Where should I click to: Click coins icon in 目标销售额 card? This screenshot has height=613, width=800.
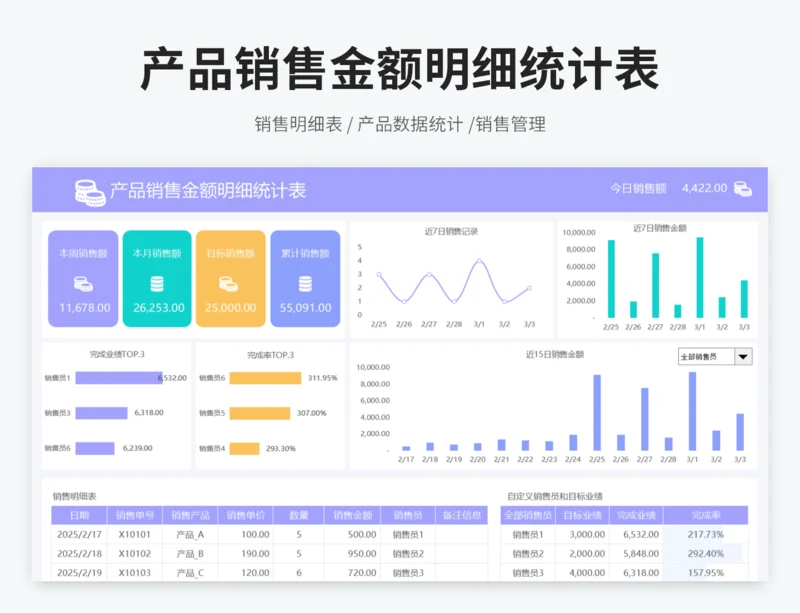(x=229, y=284)
